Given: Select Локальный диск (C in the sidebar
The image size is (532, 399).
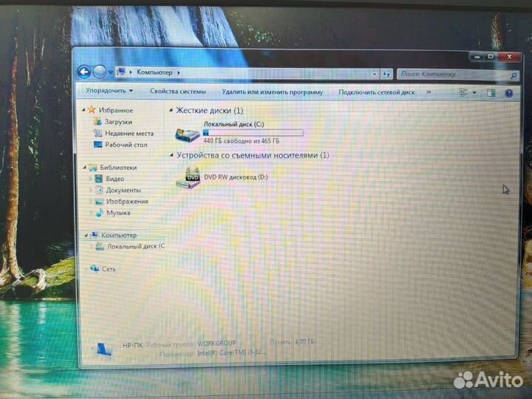Looking at the screenshot, I should [x=136, y=246].
